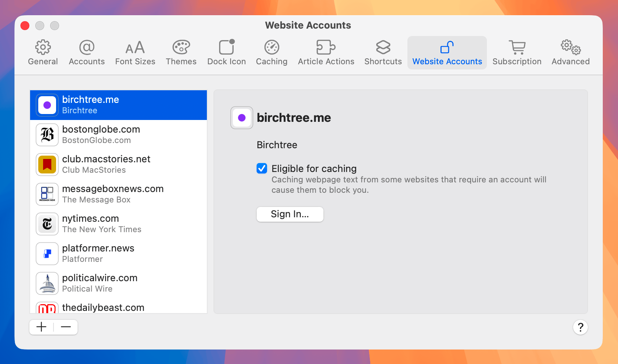Select the birchtree.me row in the list
This screenshot has height=364, width=618.
point(118,105)
